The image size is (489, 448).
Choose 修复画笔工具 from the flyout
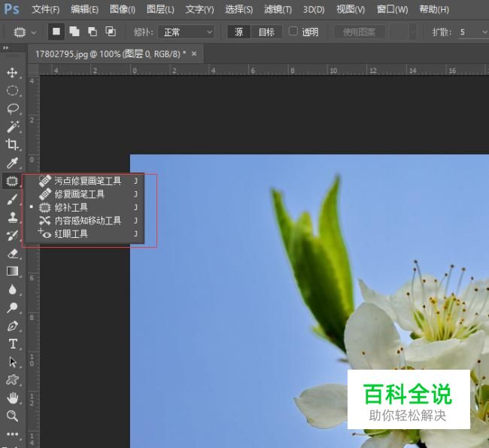click(84, 194)
